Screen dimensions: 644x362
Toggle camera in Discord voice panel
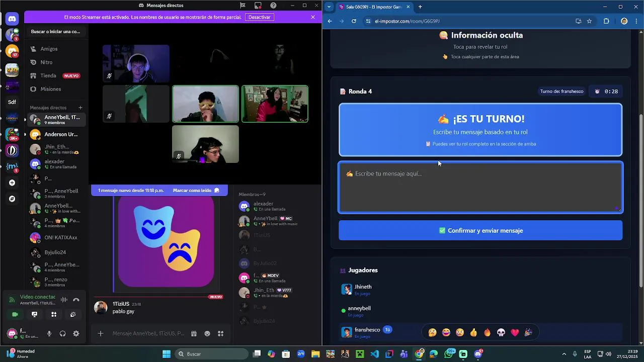(x=15, y=314)
